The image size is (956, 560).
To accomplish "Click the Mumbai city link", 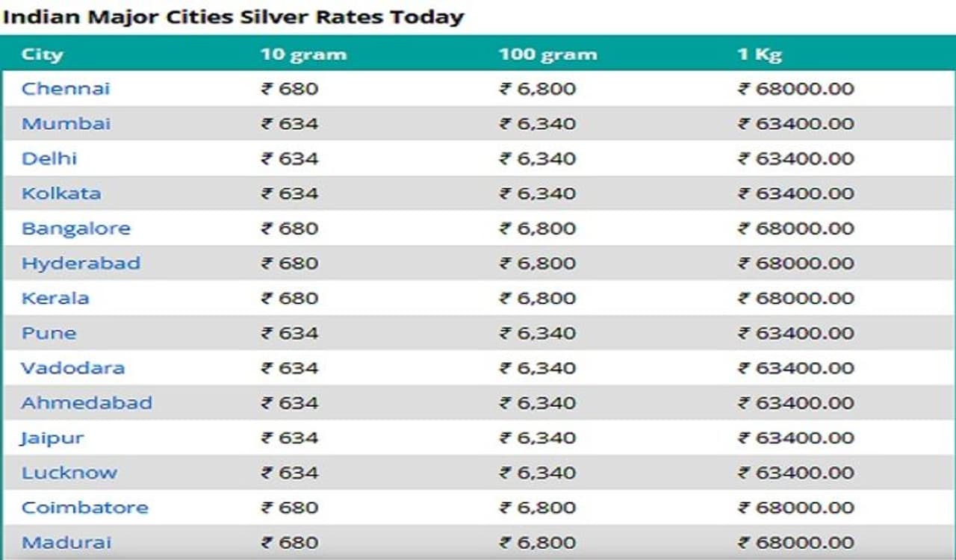I will [66, 124].
